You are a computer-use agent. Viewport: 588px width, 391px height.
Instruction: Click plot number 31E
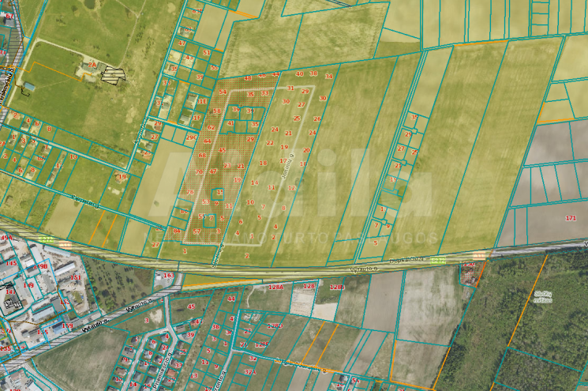(202, 101)
